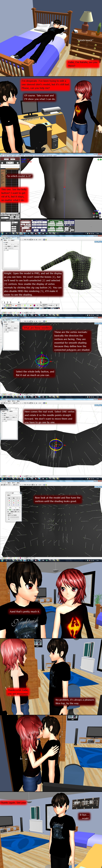The height and width of the screenshot is (868, 102).
Task: Toggle bone display icon under number 1
Action: (x=4, y=305)
